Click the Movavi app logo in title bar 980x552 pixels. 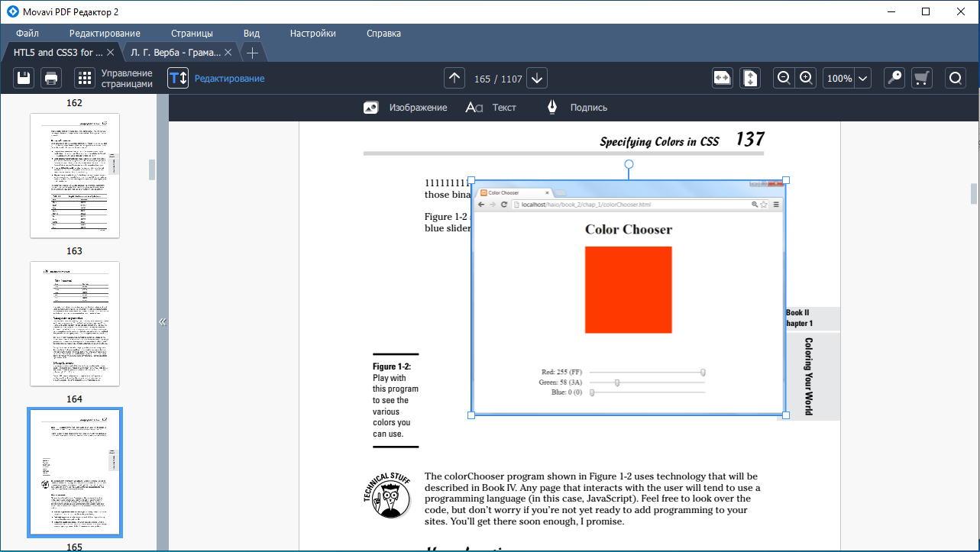tap(13, 11)
